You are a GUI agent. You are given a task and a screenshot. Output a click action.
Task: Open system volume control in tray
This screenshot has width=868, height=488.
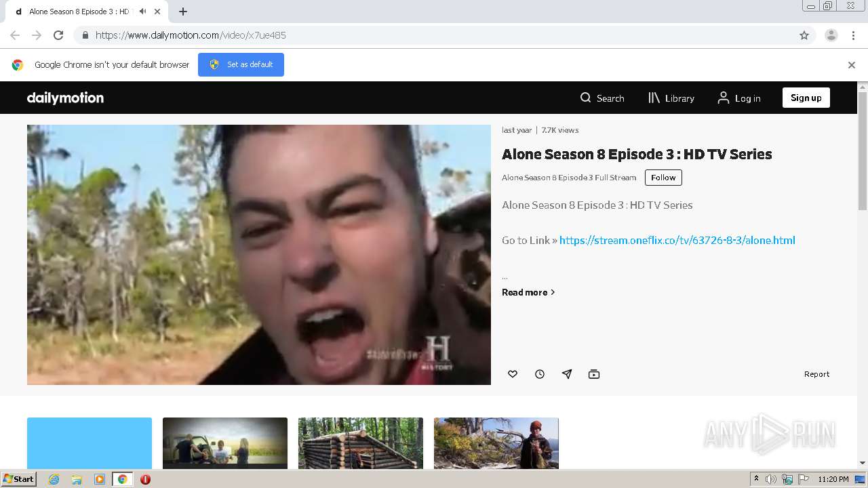(771, 479)
